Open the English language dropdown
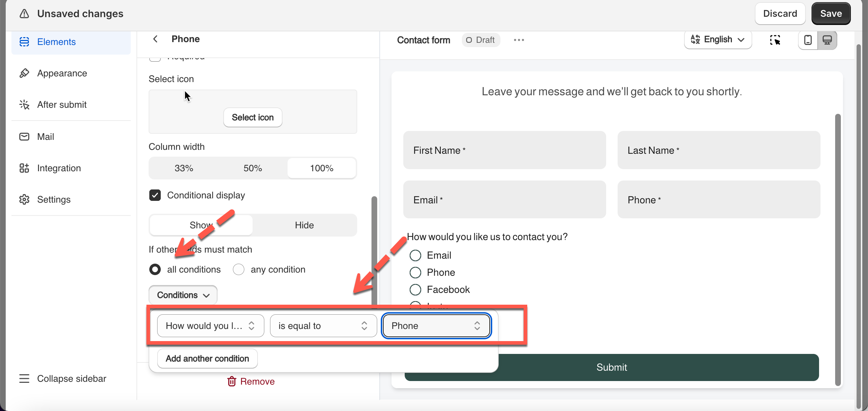 pos(718,40)
